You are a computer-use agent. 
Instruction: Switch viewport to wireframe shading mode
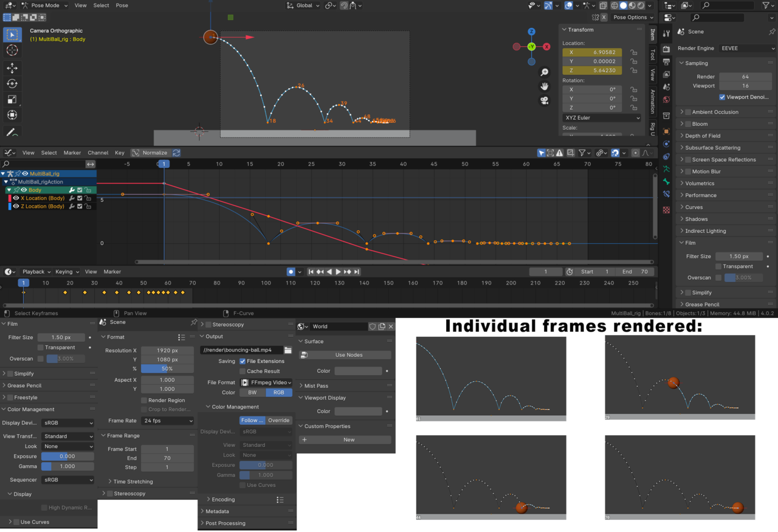[x=614, y=5]
